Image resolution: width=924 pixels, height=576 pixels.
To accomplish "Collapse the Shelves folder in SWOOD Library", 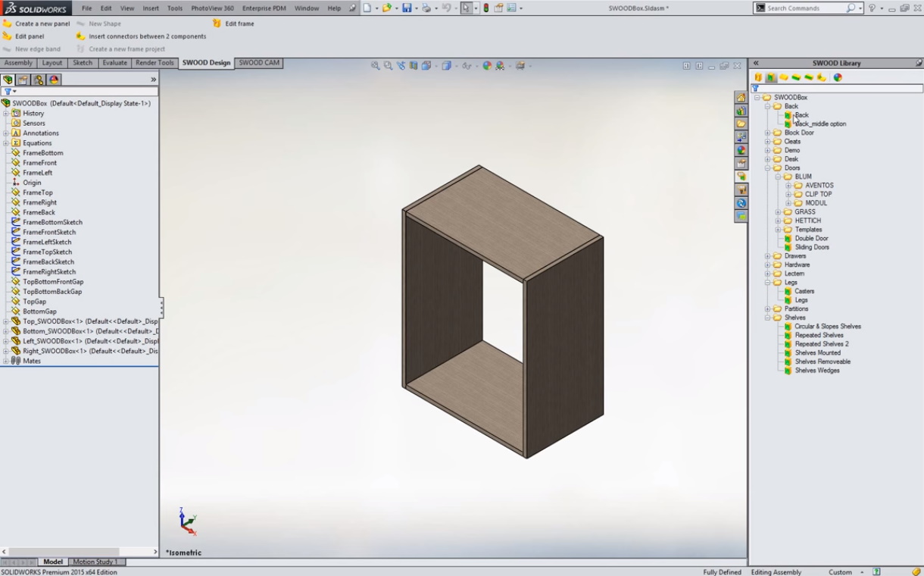I will (x=767, y=318).
